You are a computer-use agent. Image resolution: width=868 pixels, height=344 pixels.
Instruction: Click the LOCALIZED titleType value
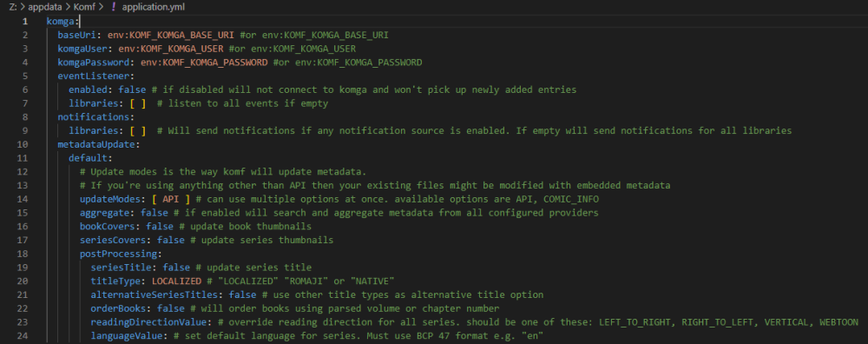tap(176, 281)
